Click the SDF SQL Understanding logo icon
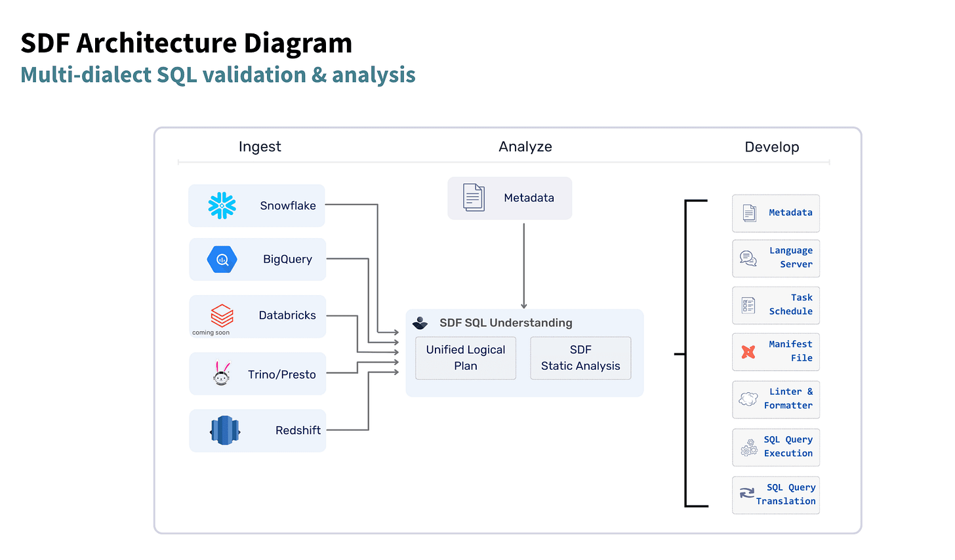 pyautogui.click(x=420, y=323)
